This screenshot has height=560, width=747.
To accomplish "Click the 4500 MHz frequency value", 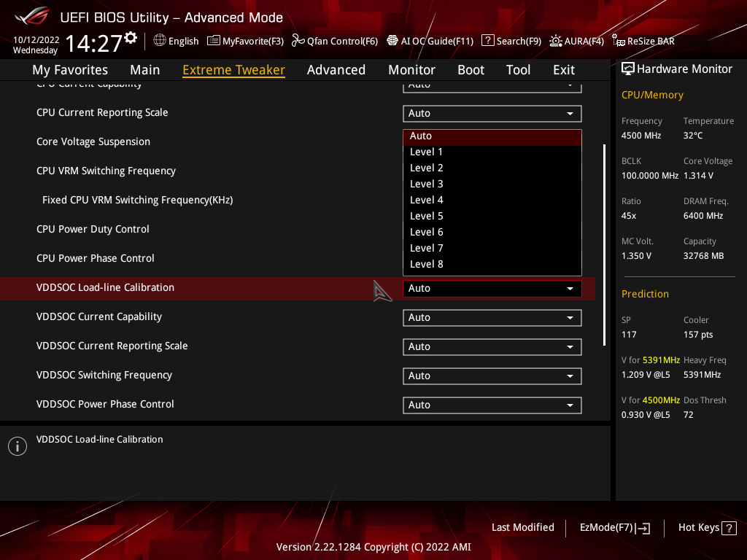I will [x=640, y=136].
